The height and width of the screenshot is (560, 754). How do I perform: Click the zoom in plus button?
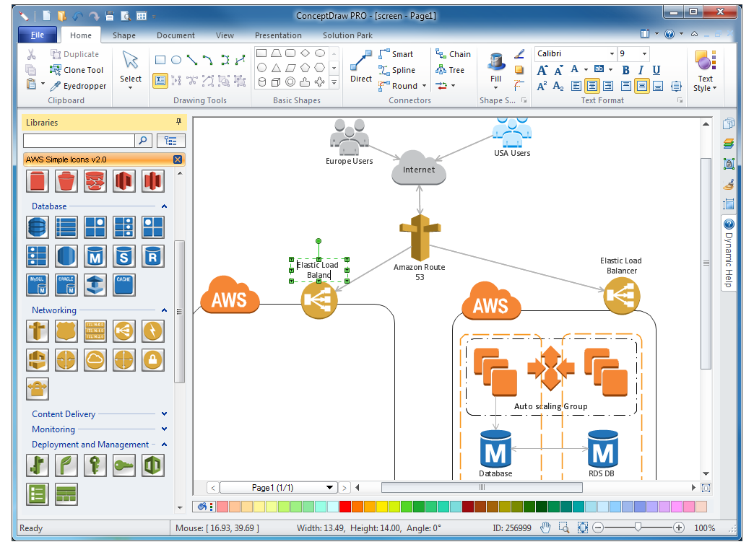[678, 528]
